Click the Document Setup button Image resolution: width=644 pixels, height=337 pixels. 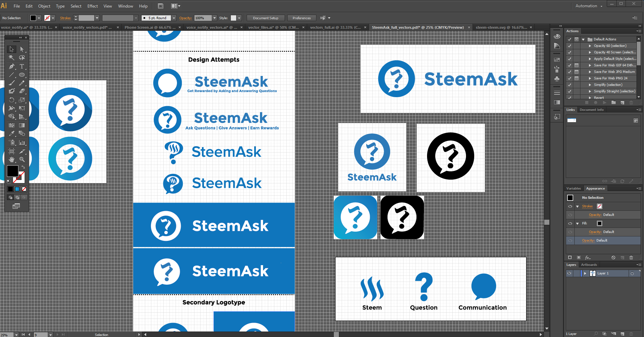(265, 18)
